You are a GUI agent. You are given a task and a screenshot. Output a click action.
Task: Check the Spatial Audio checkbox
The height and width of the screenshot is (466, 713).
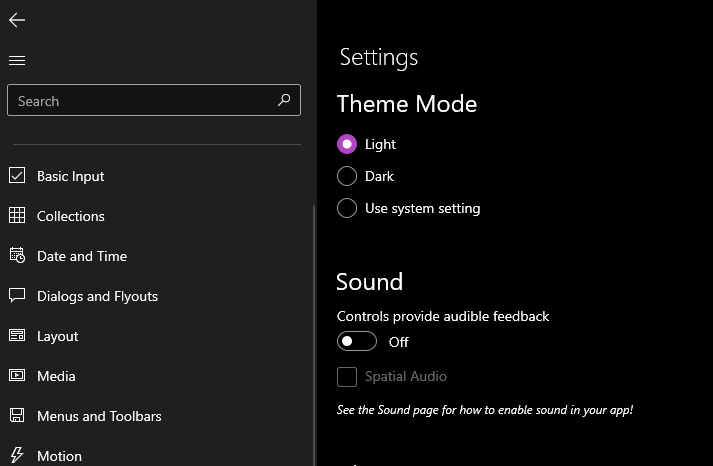tap(347, 377)
